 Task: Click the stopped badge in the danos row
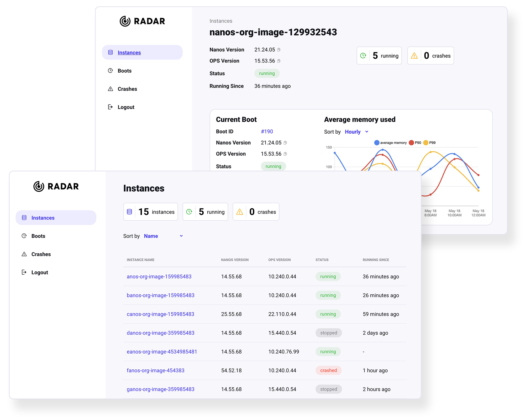coord(329,333)
